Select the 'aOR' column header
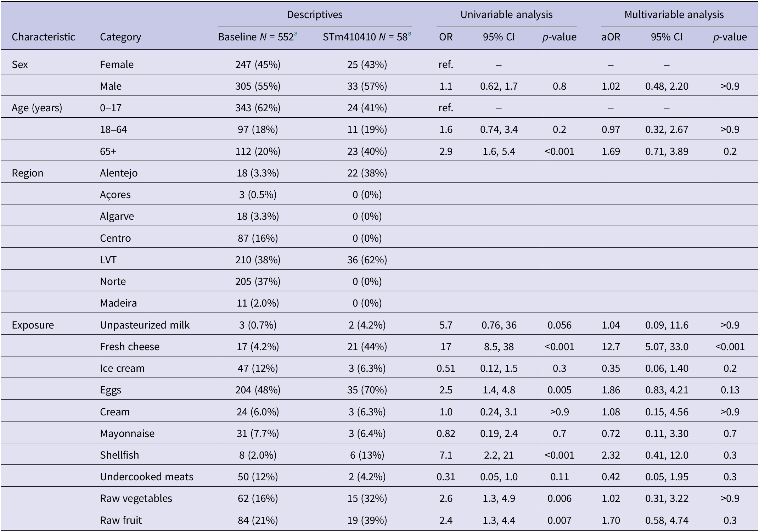 (x=611, y=37)
